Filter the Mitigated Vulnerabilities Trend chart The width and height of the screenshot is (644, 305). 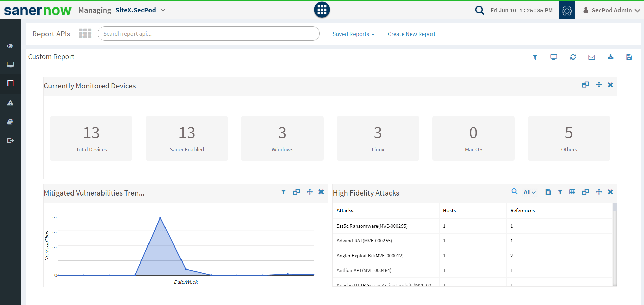click(283, 192)
